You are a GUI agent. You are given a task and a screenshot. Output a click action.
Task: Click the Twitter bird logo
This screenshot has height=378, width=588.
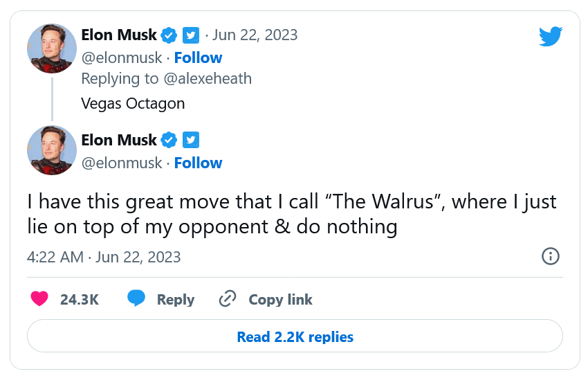pos(551,37)
